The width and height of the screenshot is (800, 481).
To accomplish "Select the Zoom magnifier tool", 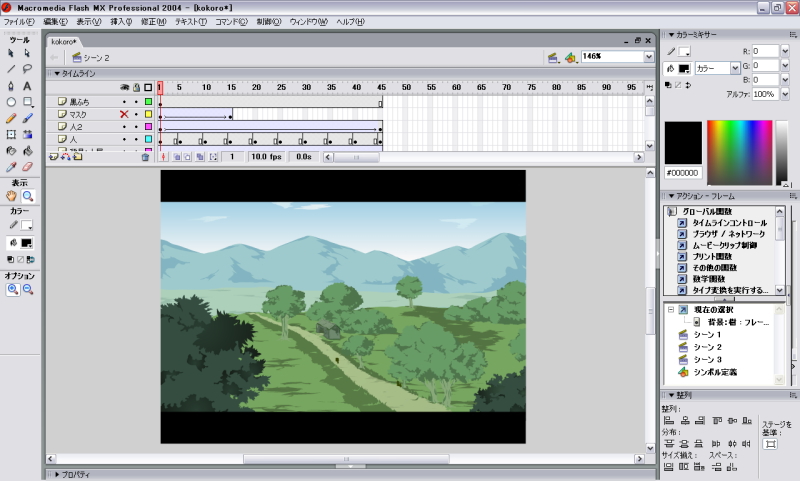I will pos(28,196).
